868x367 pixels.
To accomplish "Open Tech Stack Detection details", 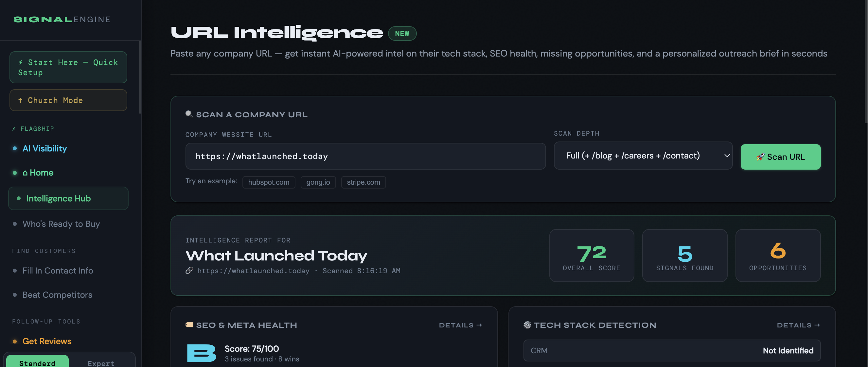I will click(798, 325).
